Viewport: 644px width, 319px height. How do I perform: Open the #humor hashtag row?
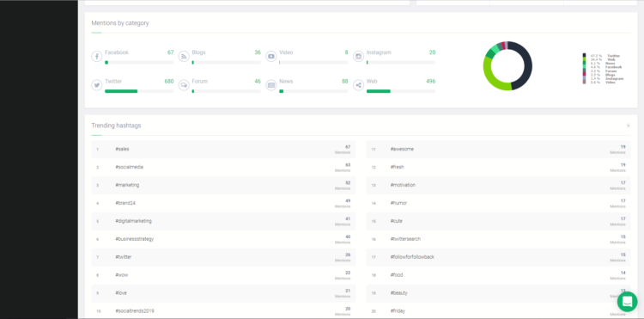pos(498,203)
